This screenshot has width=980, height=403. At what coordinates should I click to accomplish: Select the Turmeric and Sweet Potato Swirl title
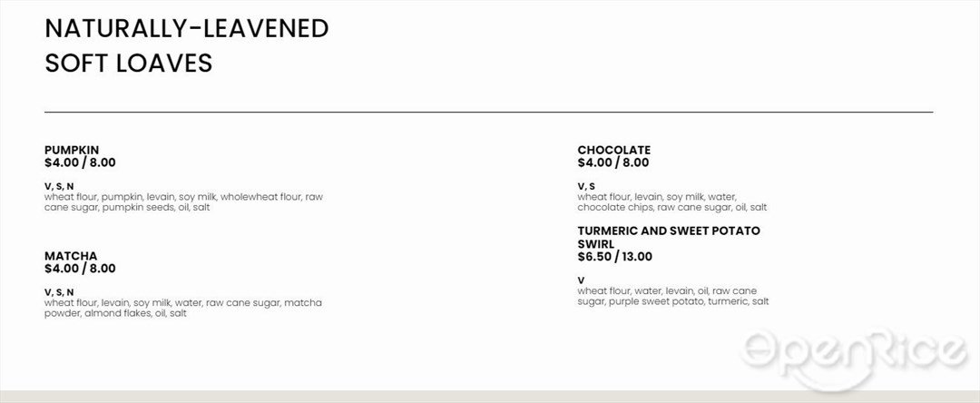pyautogui.click(x=669, y=238)
